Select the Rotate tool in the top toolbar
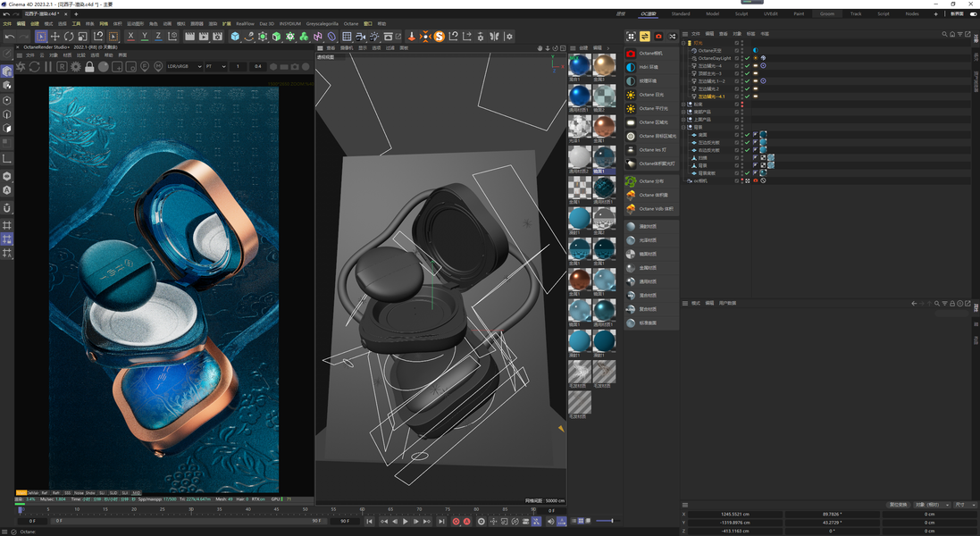Screen dimensions: 980x536 [x=69, y=37]
